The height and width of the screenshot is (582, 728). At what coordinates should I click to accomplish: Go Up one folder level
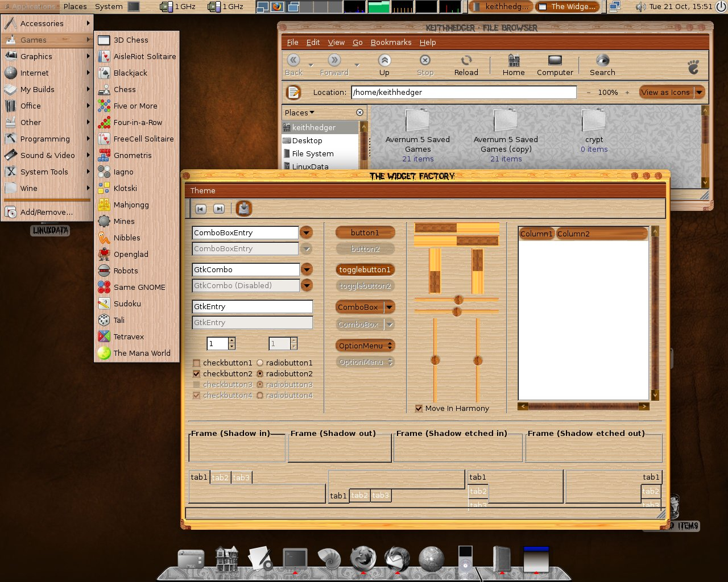coord(384,60)
